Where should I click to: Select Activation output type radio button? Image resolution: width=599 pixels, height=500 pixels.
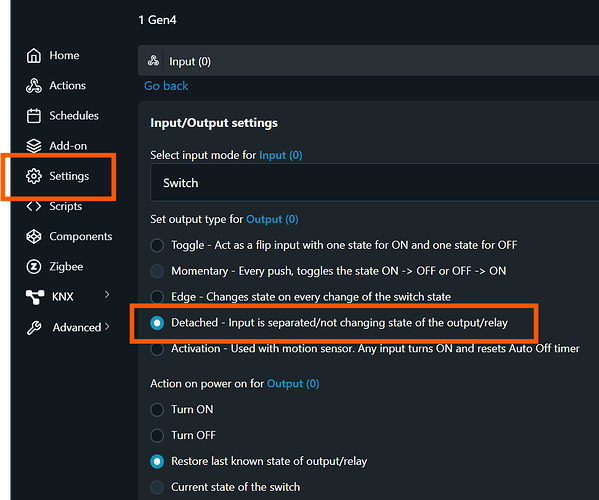tap(157, 349)
